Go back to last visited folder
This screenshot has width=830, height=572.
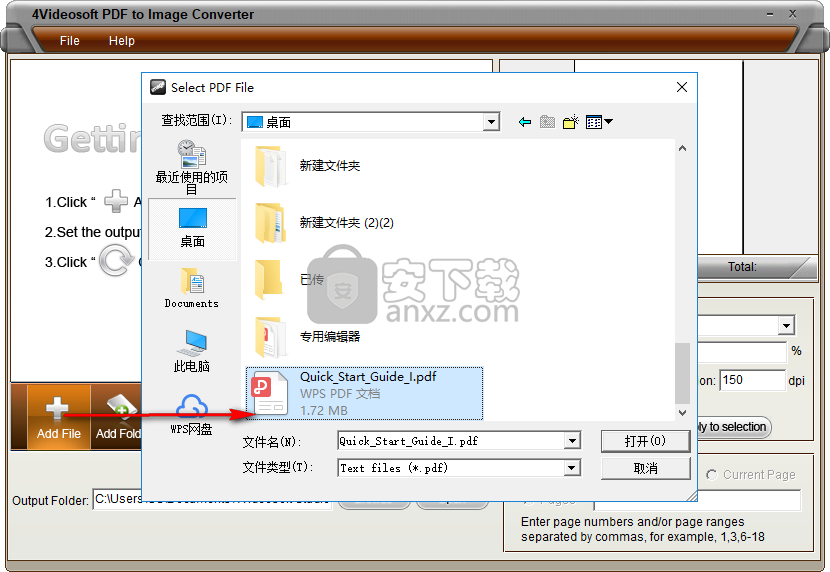point(525,122)
